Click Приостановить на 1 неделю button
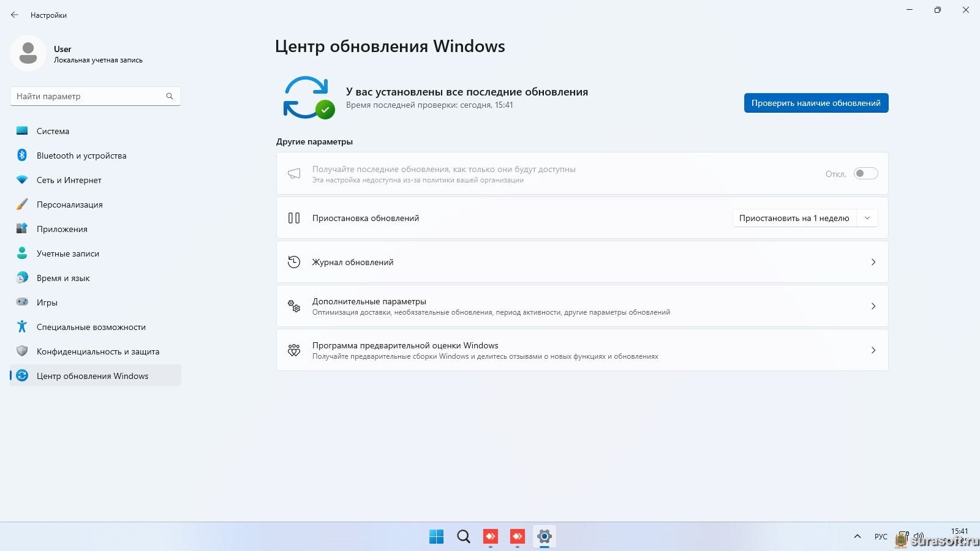 pos(794,218)
